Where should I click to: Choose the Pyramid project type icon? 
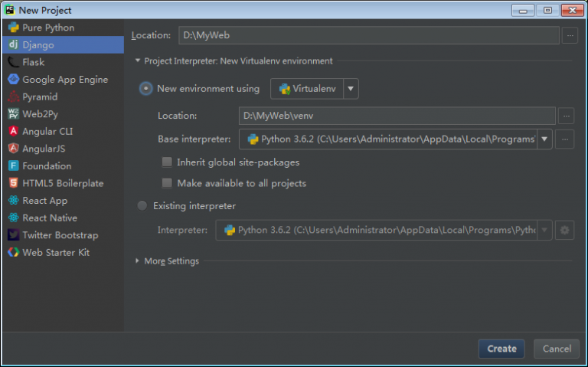click(14, 97)
